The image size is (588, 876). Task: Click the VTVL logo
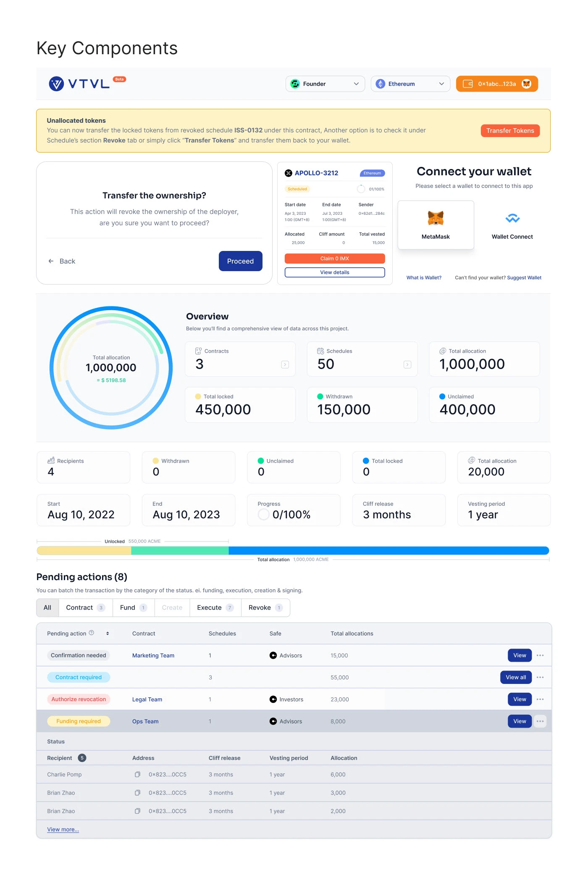[79, 84]
